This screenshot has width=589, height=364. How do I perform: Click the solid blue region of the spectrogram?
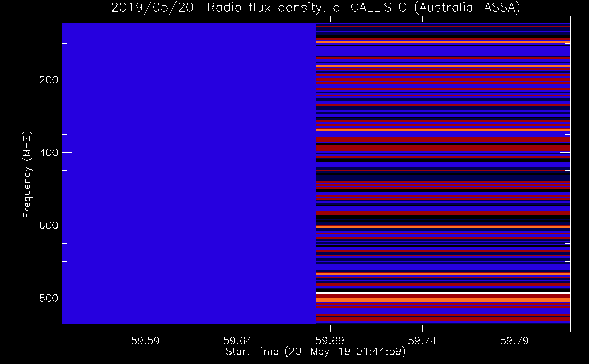pos(189,174)
